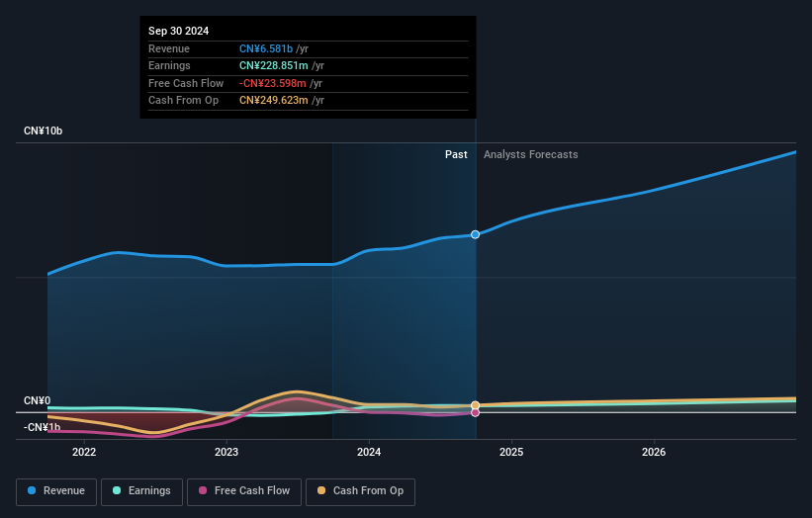Click the Sep 30 2024 tooltip date

179,31
